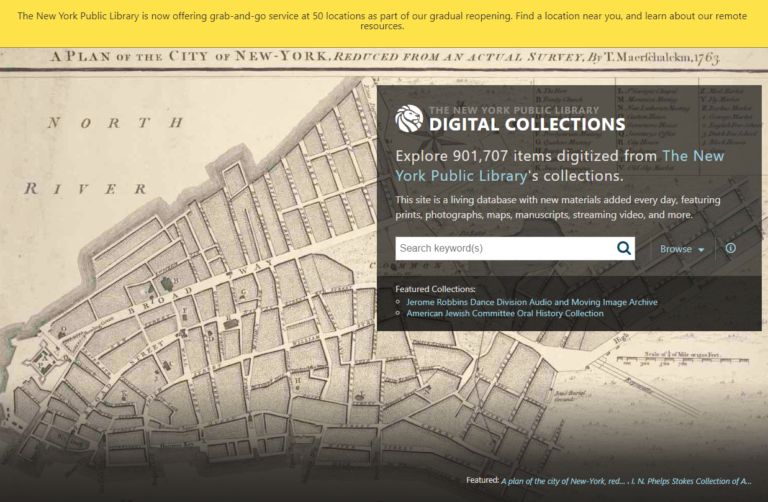Open American Jewish Committee Oral History Collection
This screenshot has height=502, width=768.
point(505,313)
